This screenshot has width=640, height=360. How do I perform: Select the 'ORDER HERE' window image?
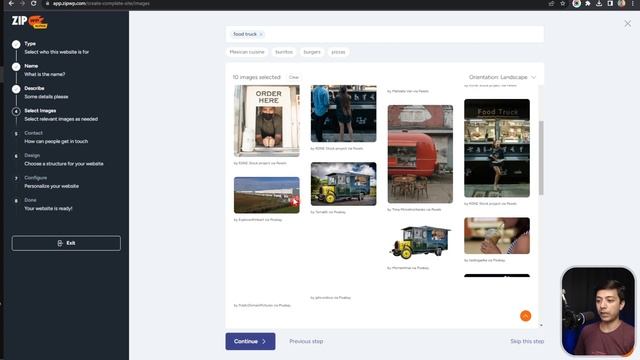click(x=267, y=121)
